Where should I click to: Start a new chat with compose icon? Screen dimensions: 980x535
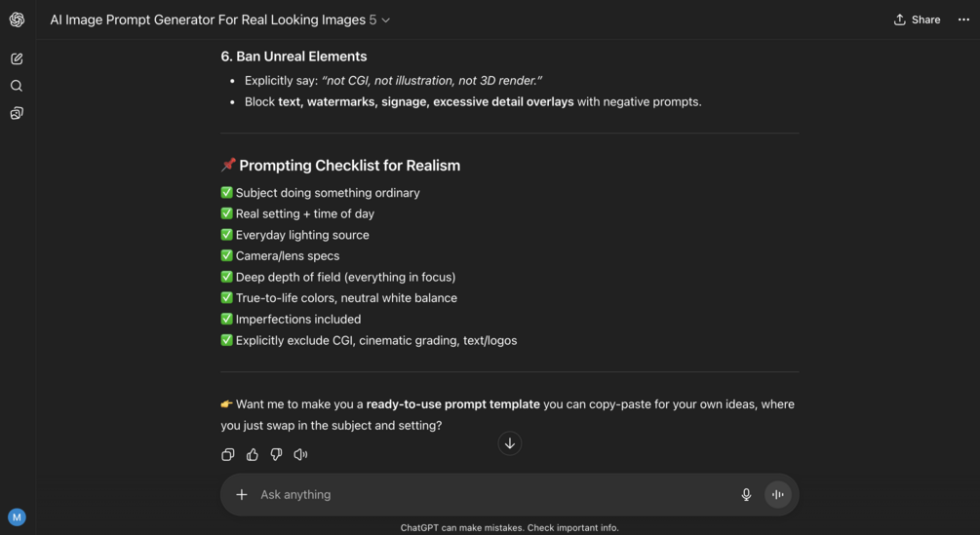[x=17, y=58]
